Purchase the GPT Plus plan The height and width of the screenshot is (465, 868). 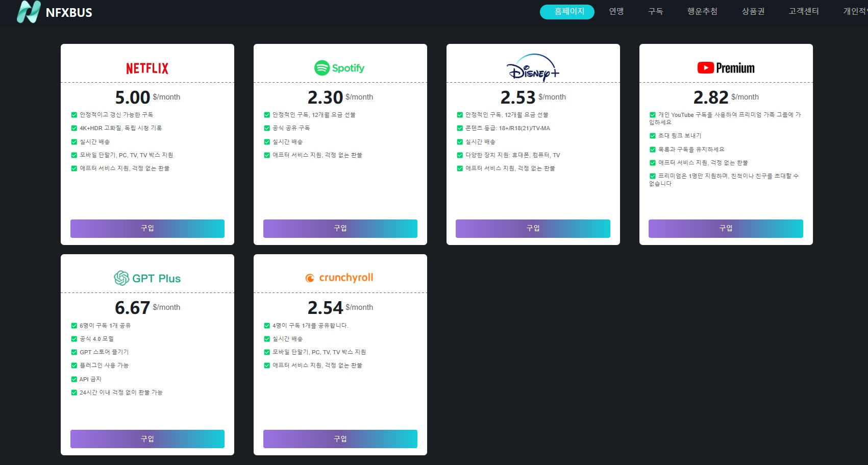coord(147,439)
